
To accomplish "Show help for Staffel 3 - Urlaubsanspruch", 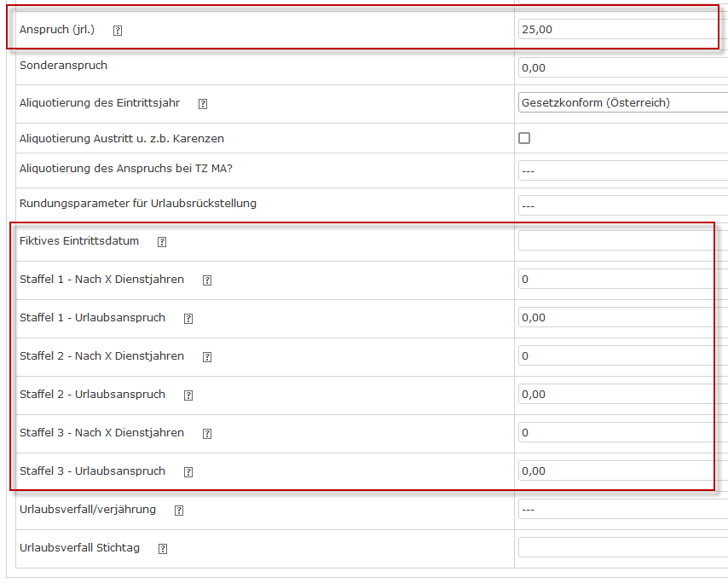I will (188, 472).
